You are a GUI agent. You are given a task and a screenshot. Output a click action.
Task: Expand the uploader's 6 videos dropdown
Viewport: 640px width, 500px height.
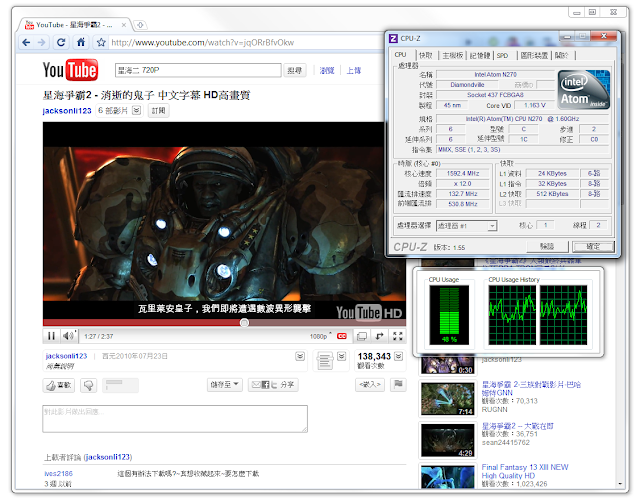[x=137, y=110]
